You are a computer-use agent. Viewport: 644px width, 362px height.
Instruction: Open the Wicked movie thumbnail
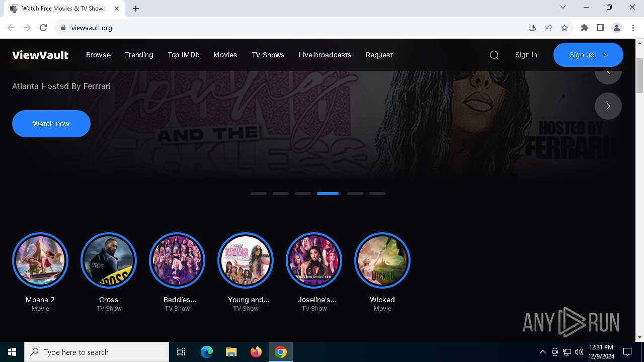[382, 260]
